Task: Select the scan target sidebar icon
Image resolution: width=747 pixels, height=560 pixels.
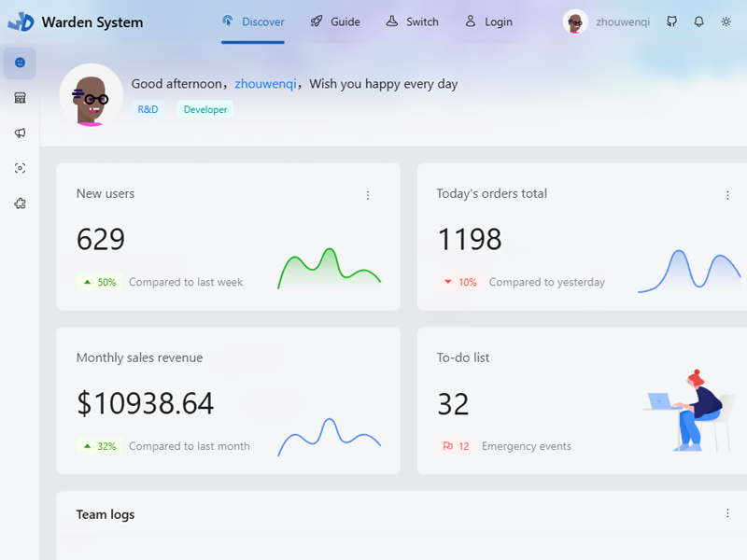Action: [20, 168]
